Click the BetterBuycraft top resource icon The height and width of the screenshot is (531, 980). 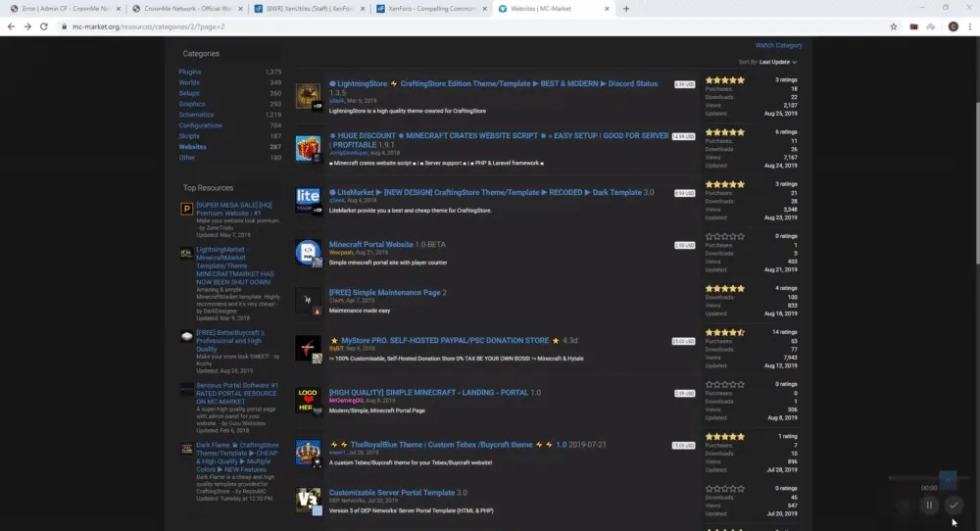click(x=186, y=336)
